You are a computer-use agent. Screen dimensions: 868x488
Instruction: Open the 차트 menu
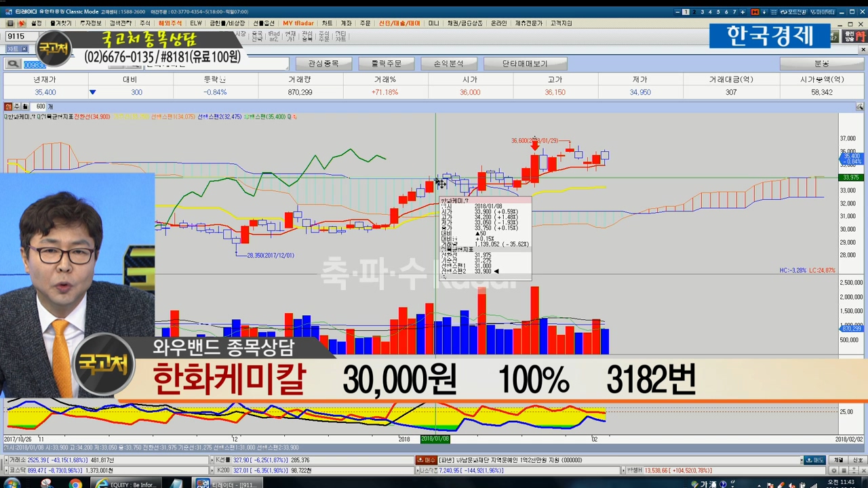pos(327,23)
